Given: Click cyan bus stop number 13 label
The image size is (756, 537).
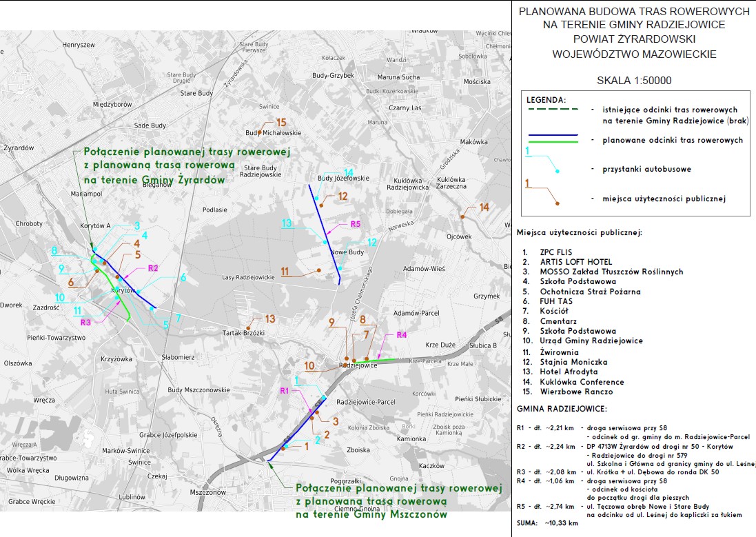Looking at the screenshot, I should point(287,223).
